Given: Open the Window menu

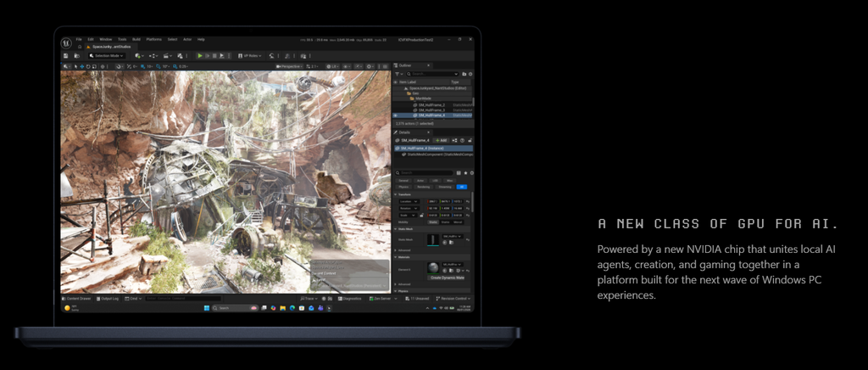Looking at the screenshot, I should [x=105, y=39].
